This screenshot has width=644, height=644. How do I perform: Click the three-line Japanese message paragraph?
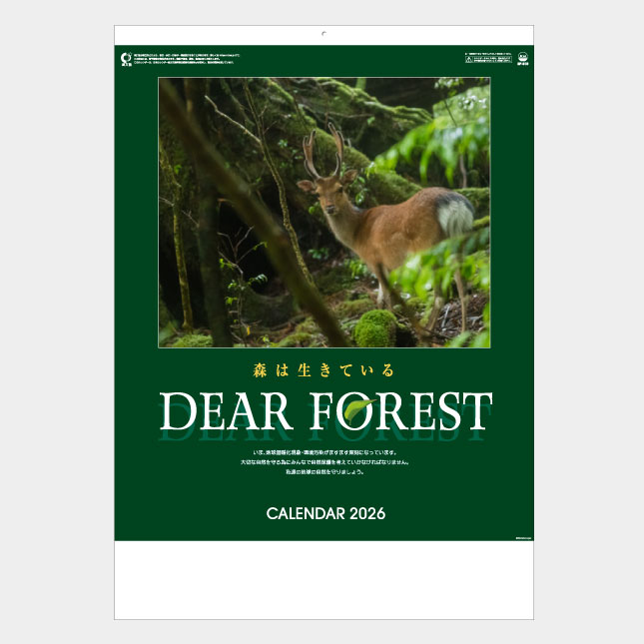click(324, 462)
